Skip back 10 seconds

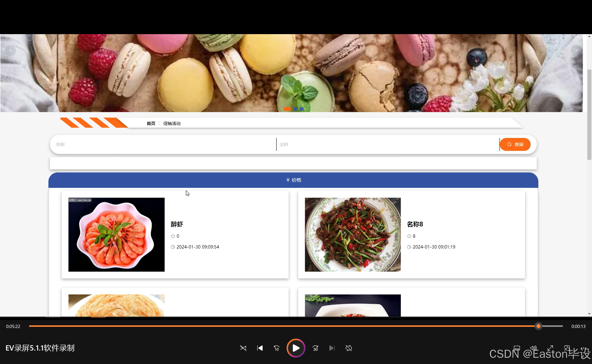276,348
